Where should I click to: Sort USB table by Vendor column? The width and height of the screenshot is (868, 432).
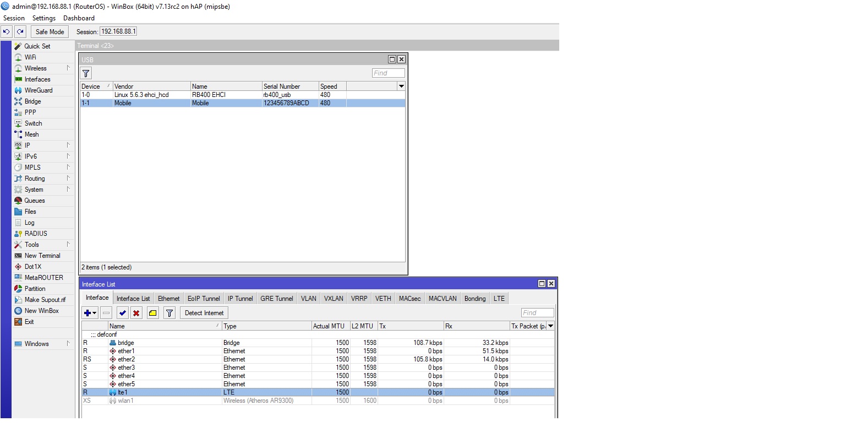click(x=151, y=87)
